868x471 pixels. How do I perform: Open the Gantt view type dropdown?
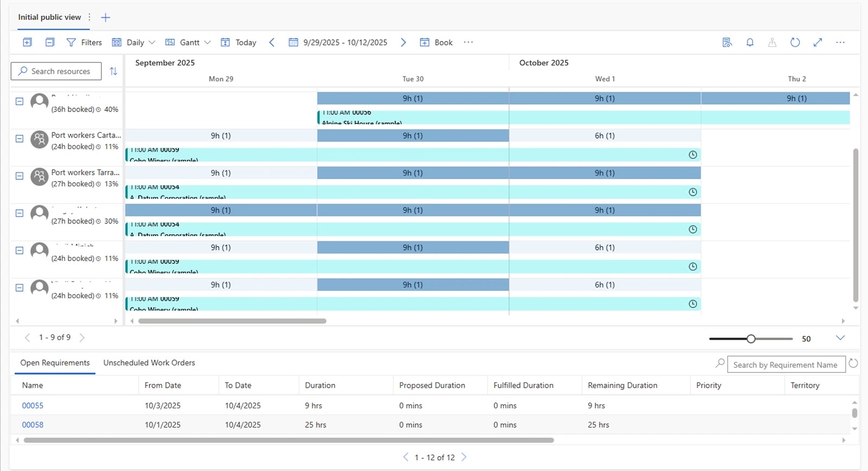tap(188, 42)
